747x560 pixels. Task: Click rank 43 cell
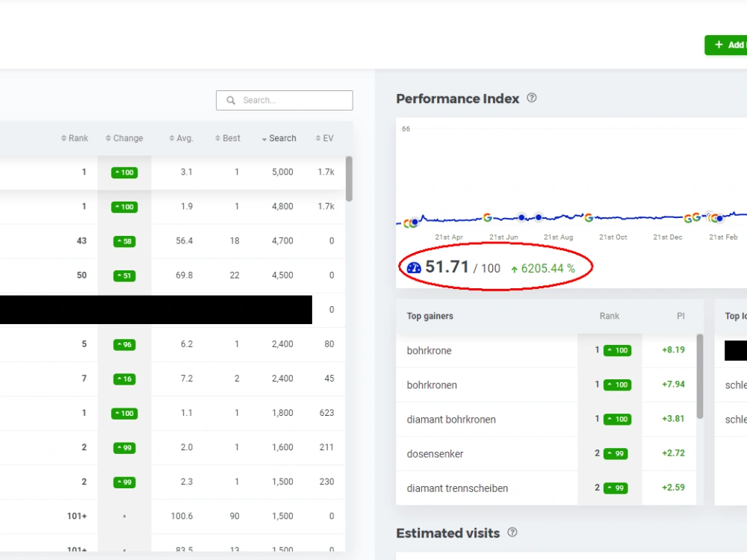pyautogui.click(x=81, y=241)
